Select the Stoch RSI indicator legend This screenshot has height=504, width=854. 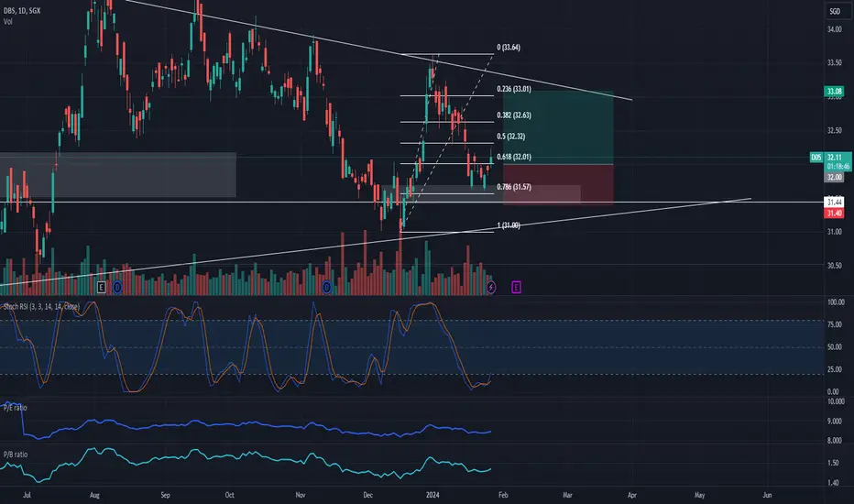41,307
